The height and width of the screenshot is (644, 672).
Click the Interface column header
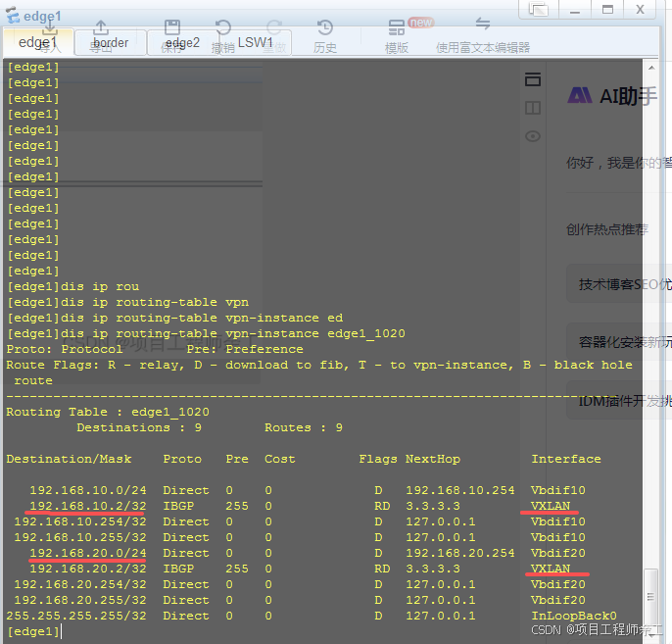coord(566,459)
